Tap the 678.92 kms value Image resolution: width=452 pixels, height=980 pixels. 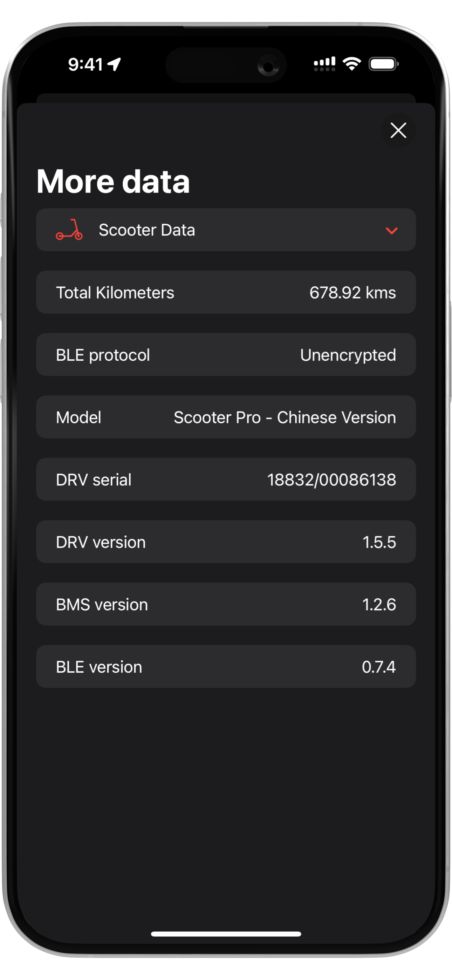(352, 293)
